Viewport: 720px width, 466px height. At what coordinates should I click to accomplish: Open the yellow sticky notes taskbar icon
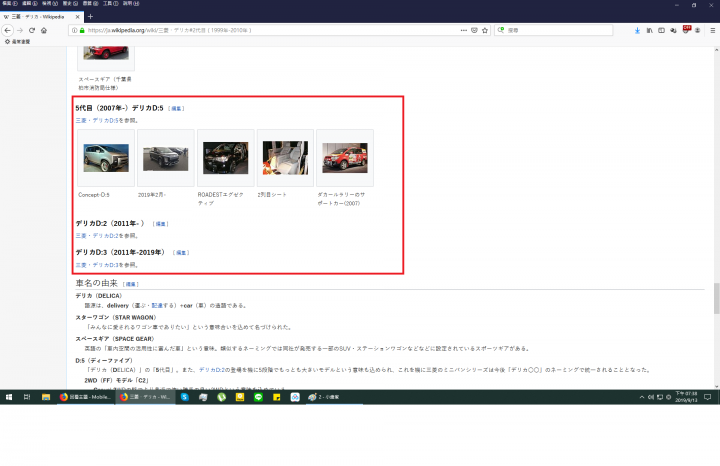[276, 397]
